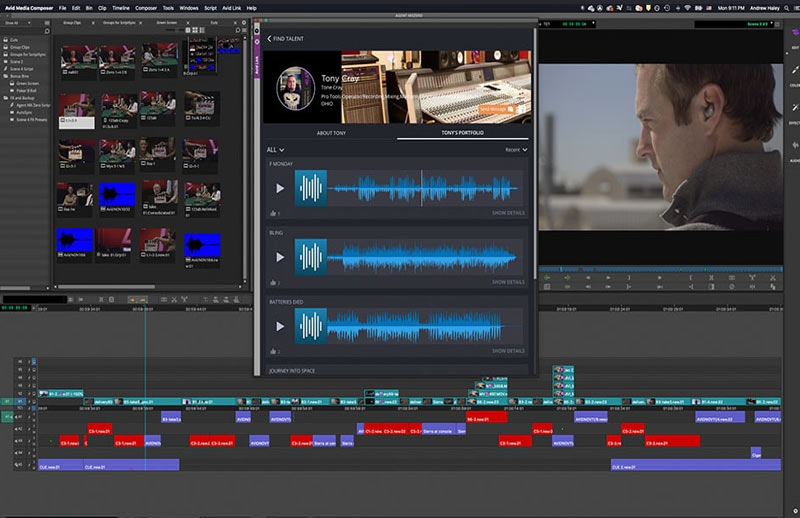
Task: Play the BLING audio track
Action: (280, 257)
